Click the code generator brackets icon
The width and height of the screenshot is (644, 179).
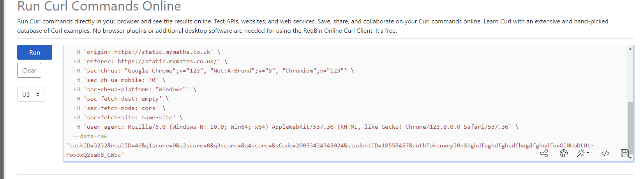605,153
